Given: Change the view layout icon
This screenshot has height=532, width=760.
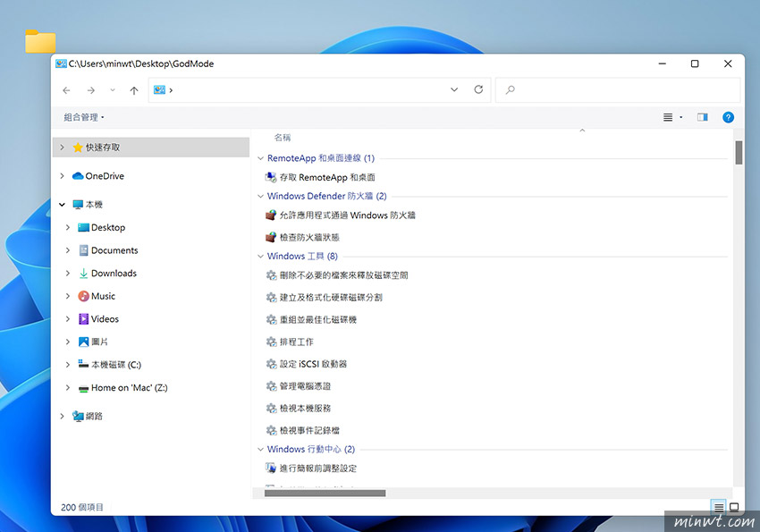Looking at the screenshot, I should (x=668, y=117).
